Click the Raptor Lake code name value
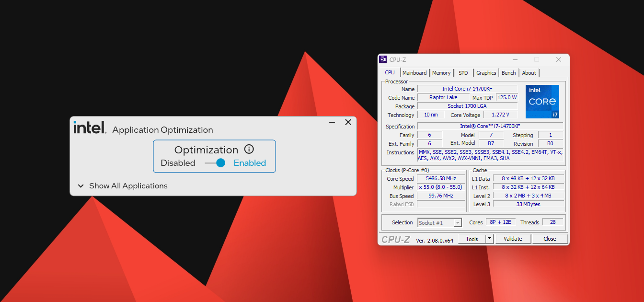This screenshot has height=302, width=644. point(443,97)
